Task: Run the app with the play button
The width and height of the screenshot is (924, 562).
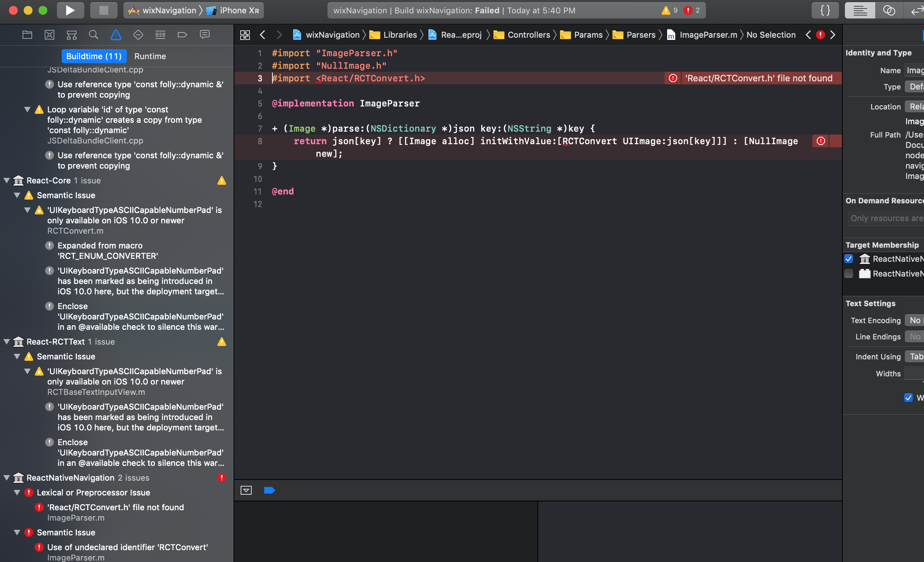Action: (x=70, y=10)
